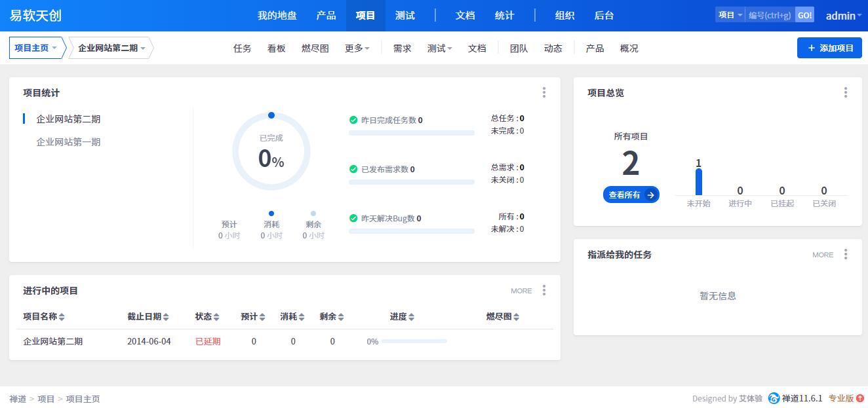Click the 进度 bar for 企业网站第二期
The width and height of the screenshot is (868, 408).
[414, 341]
